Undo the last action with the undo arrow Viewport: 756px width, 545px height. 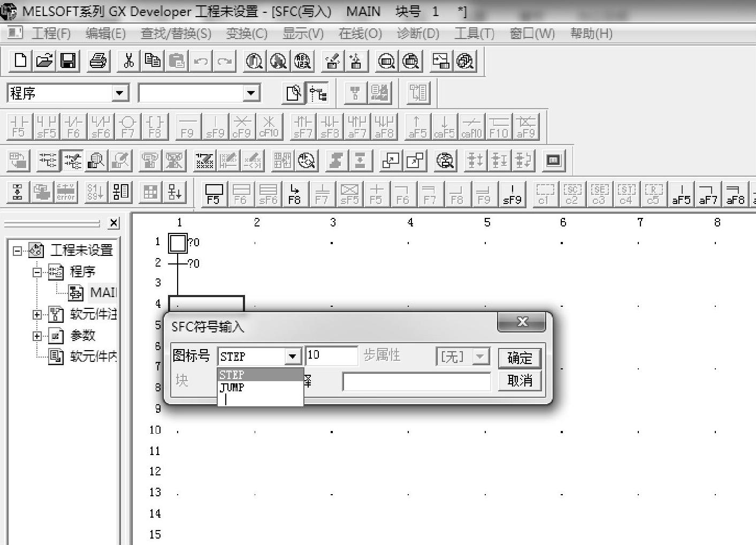click(x=201, y=60)
